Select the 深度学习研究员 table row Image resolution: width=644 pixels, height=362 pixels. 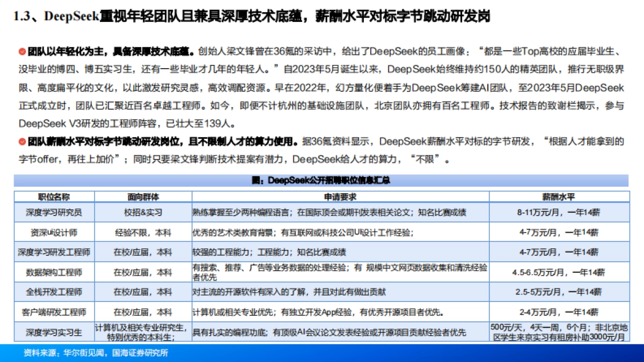[x=55, y=212]
